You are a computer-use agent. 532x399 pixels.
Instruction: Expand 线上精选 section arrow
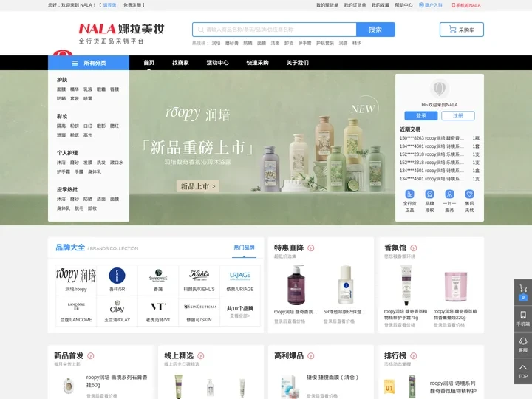pyautogui.click(x=201, y=356)
